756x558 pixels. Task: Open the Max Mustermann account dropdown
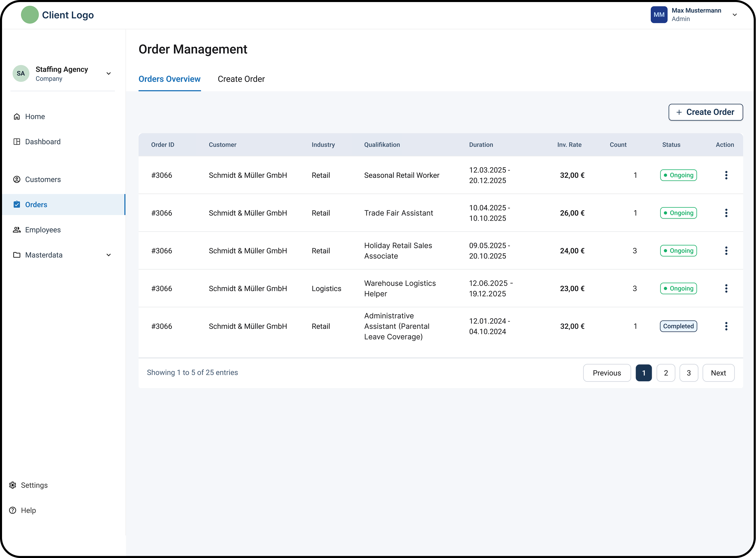point(735,15)
